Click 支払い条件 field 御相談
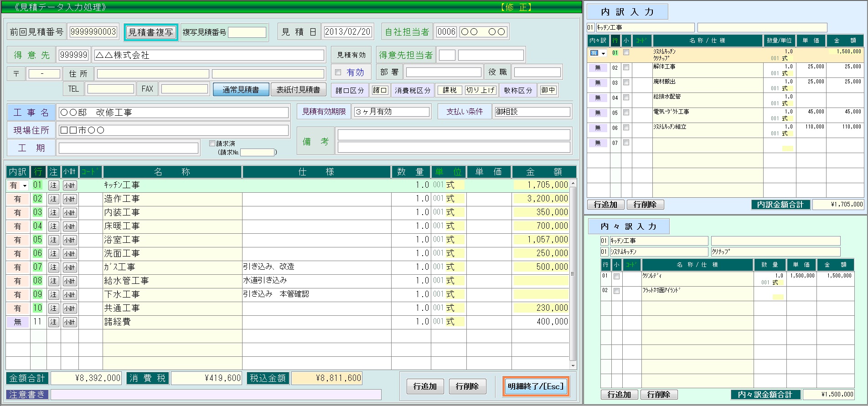 pyautogui.click(x=532, y=112)
